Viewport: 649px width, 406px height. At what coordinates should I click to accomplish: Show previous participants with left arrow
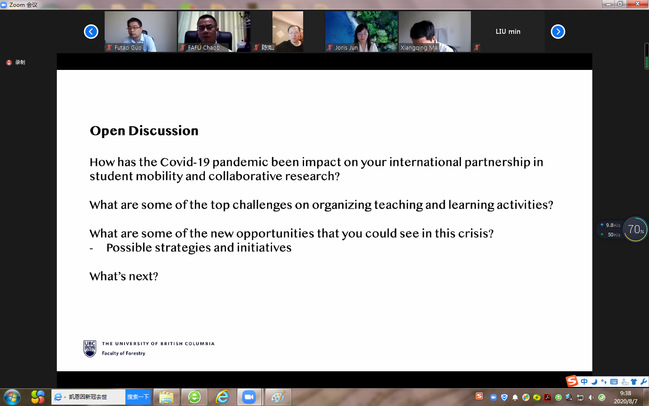[91, 31]
